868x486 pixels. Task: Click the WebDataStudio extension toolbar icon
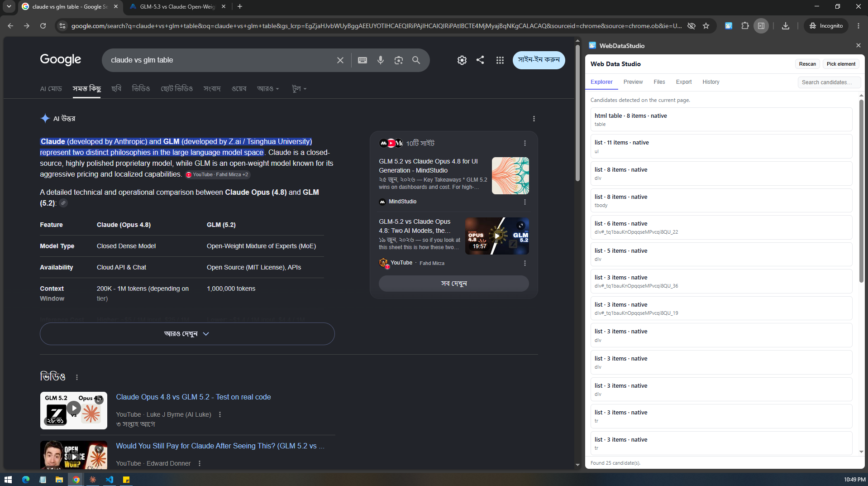(x=729, y=26)
